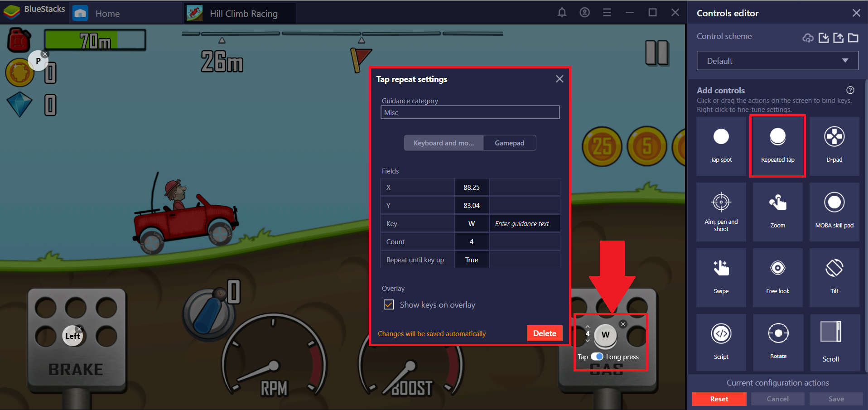Delete the tap repeat control
This screenshot has height=410, width=868.
(x=545, y=333)
